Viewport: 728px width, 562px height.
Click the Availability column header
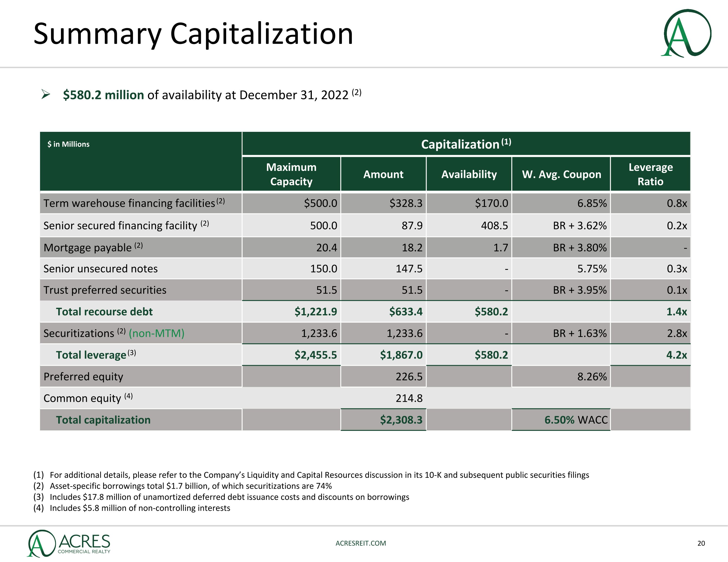point(469,174)
